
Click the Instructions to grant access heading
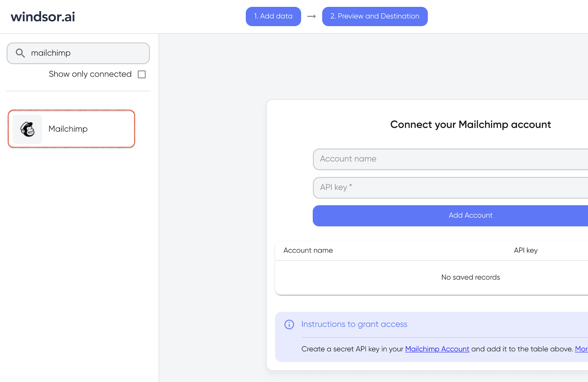coord(354,324)
